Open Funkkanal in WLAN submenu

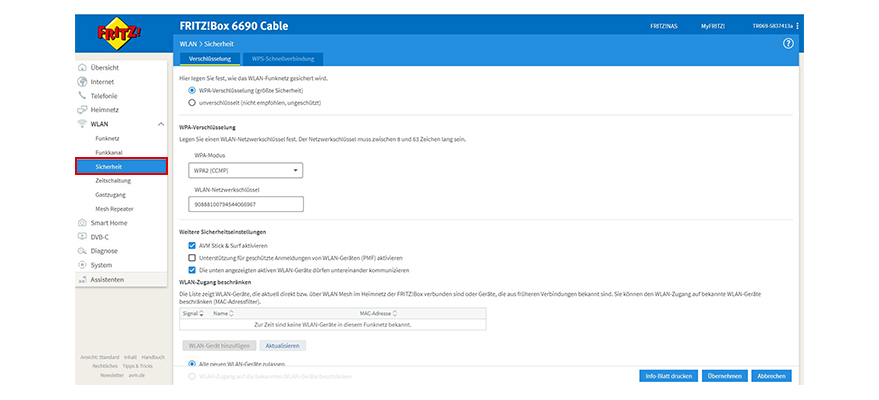109,152
